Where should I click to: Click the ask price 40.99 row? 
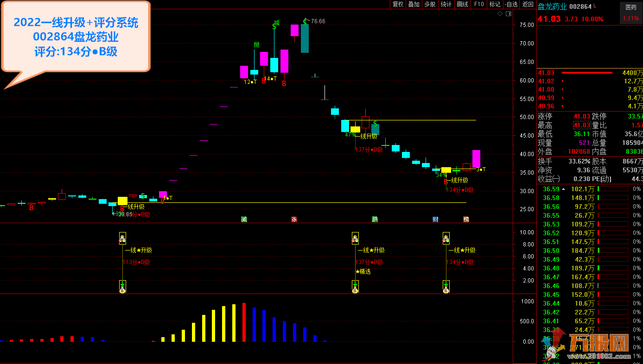click(x=590, y=98)
